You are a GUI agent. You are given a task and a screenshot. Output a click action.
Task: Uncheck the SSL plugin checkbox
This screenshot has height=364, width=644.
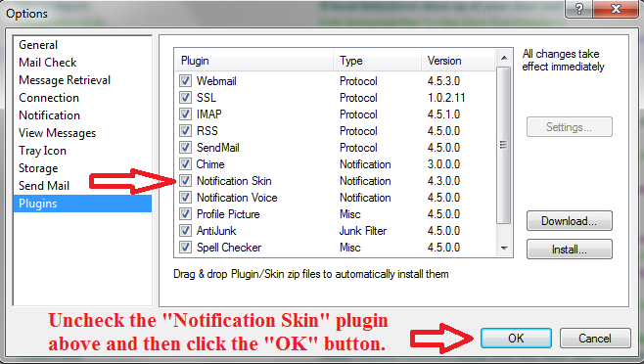(185, 98)
